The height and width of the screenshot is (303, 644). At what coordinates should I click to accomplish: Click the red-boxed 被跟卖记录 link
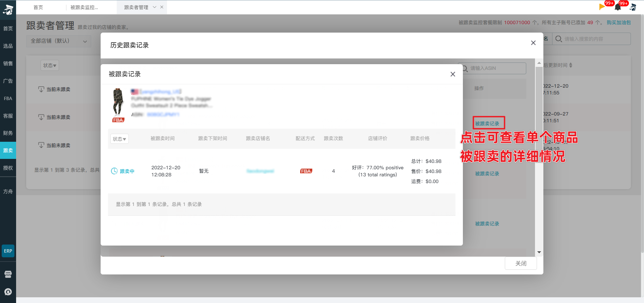tap(487, 124)
